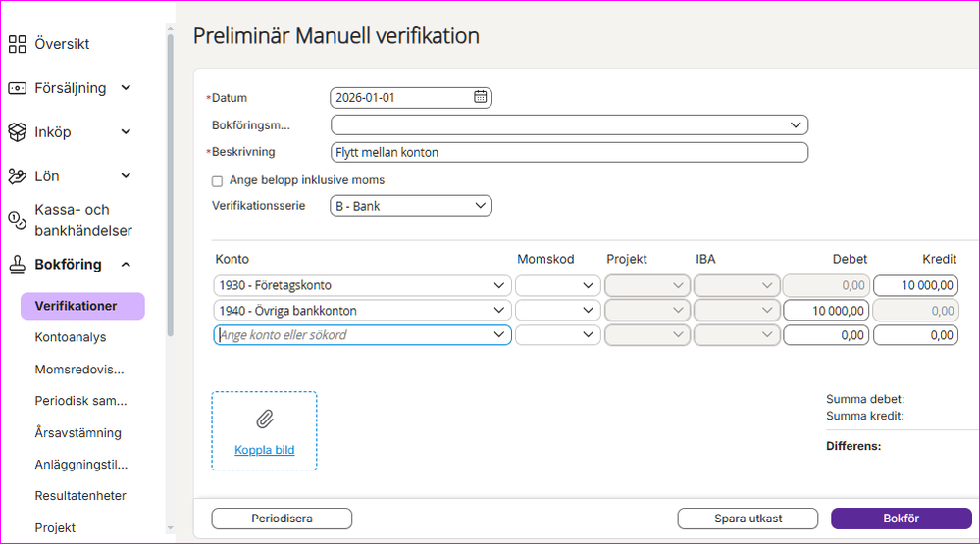Open Momsredovisning sidebar item
Screen dimensions: 980x544
click(79, 370)
